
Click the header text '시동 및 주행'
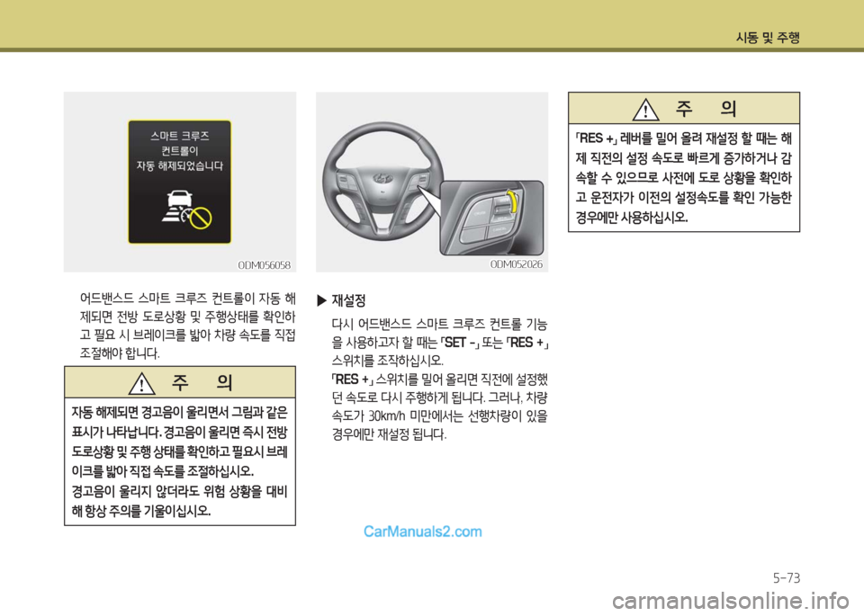tap(768, 38)
